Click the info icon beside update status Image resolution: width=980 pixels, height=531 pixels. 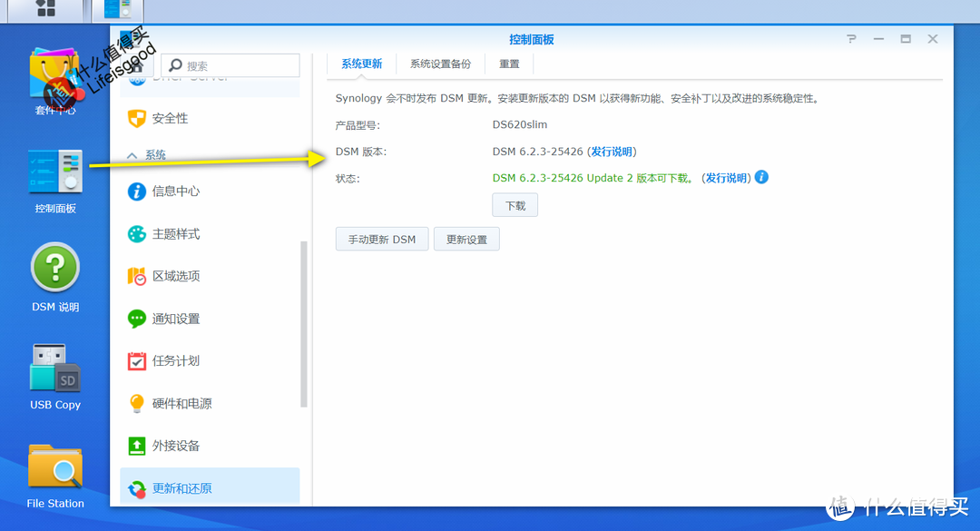coord(762,177)
